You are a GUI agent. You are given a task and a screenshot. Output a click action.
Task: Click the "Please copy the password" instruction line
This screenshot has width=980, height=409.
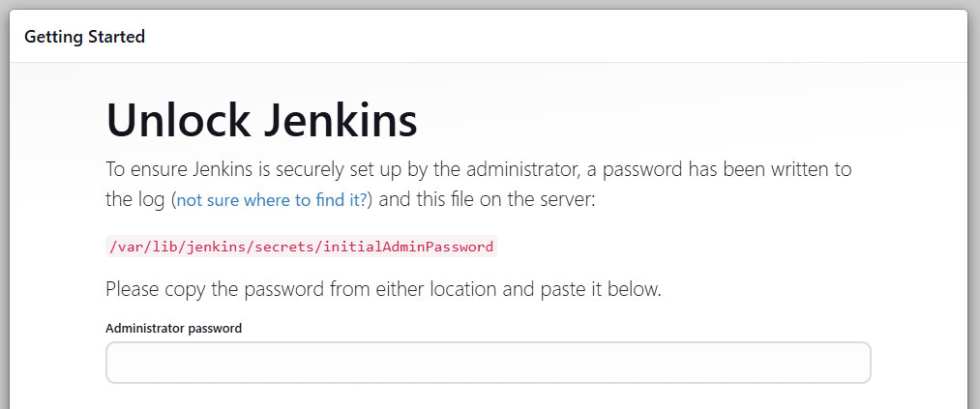pos(383,289)
